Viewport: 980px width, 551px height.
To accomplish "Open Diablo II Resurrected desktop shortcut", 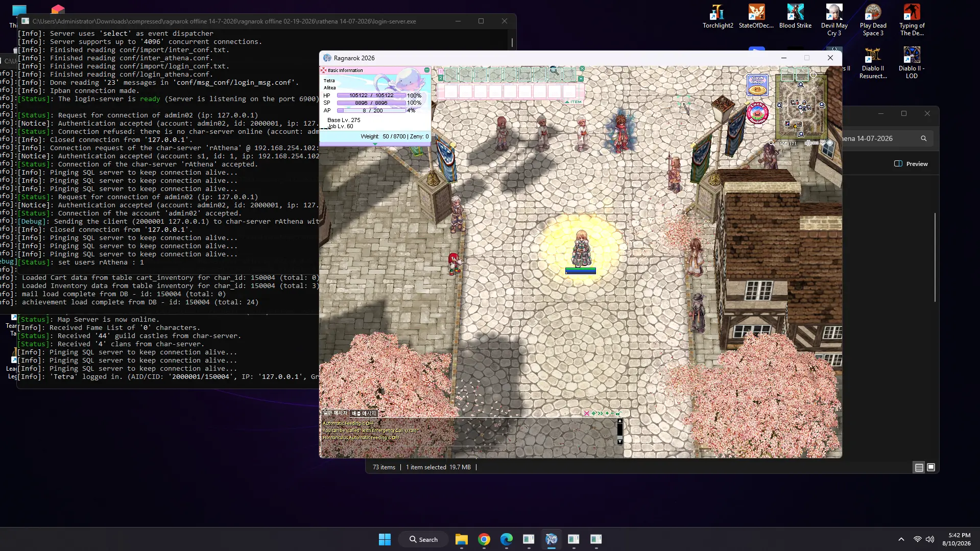I will click(x=873, y=63).
